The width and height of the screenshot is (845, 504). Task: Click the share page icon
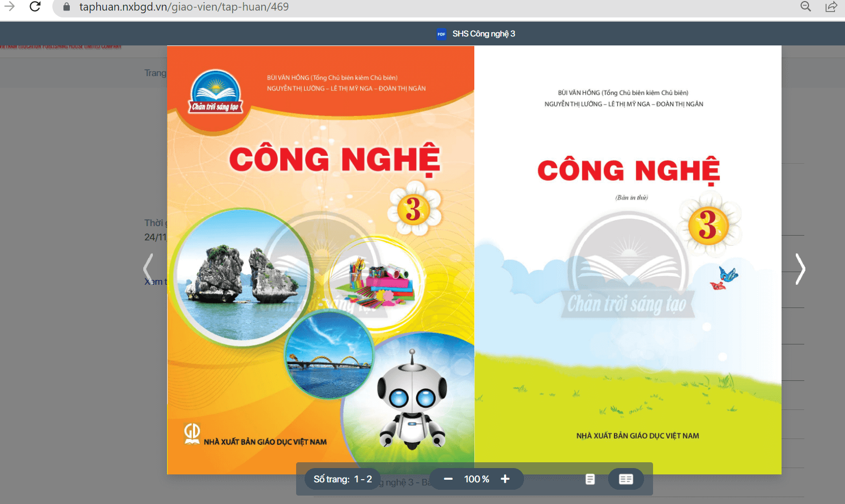pyautogui.click(x=831, y=7)
